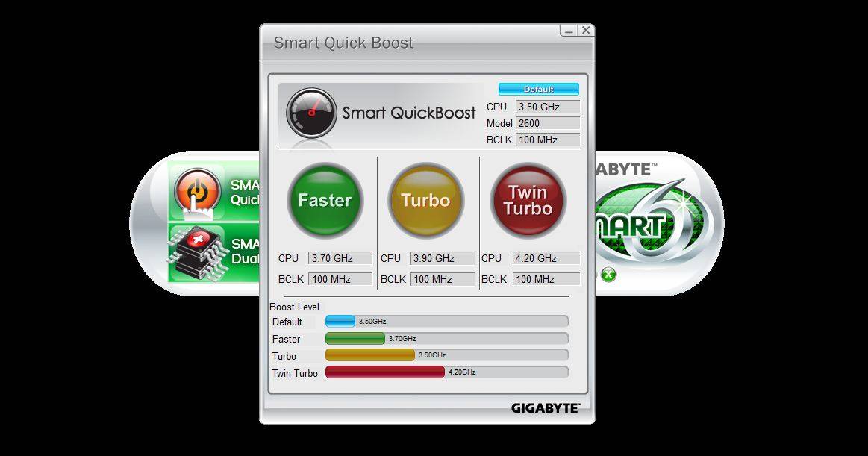Open Smart DualBIOS chip icon
Image resolution: width=868 pixels, height=456 pixels.
[x=197, y=252]
